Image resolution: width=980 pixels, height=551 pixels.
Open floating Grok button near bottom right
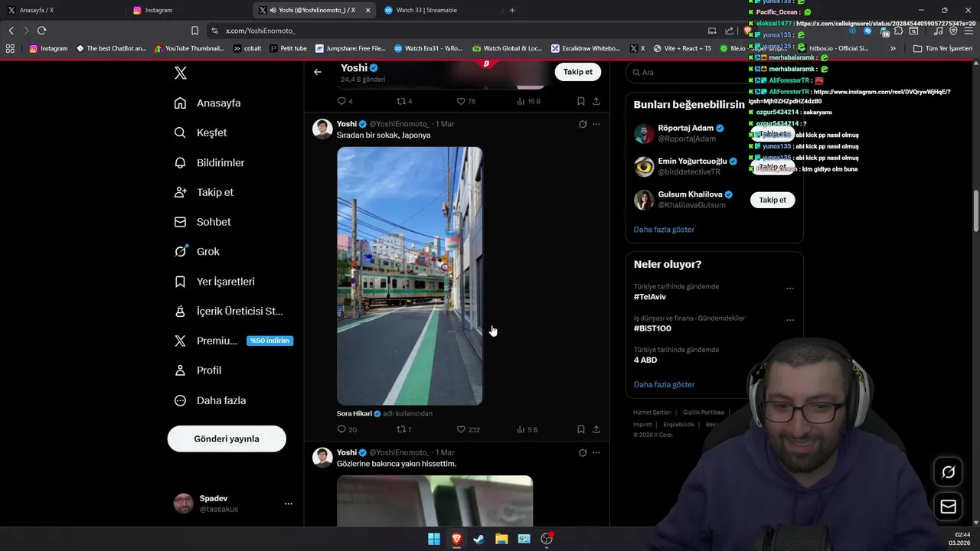(948, 472)
